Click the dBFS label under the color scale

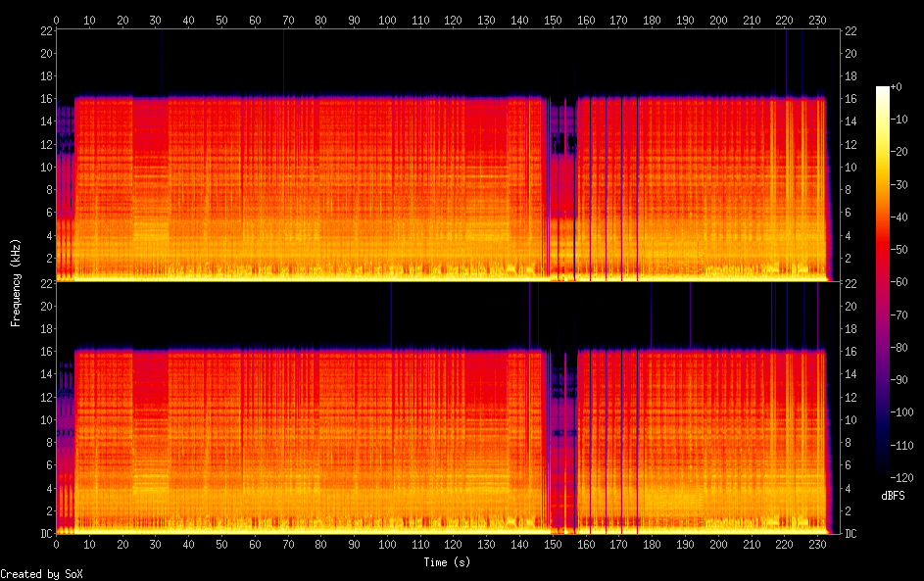click(x=892, y=496)
